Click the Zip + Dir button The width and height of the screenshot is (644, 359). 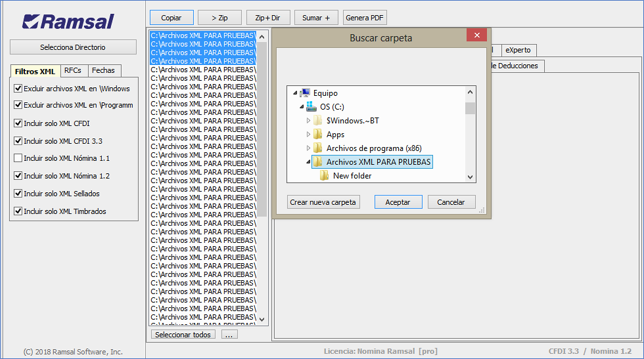[268, 18]
